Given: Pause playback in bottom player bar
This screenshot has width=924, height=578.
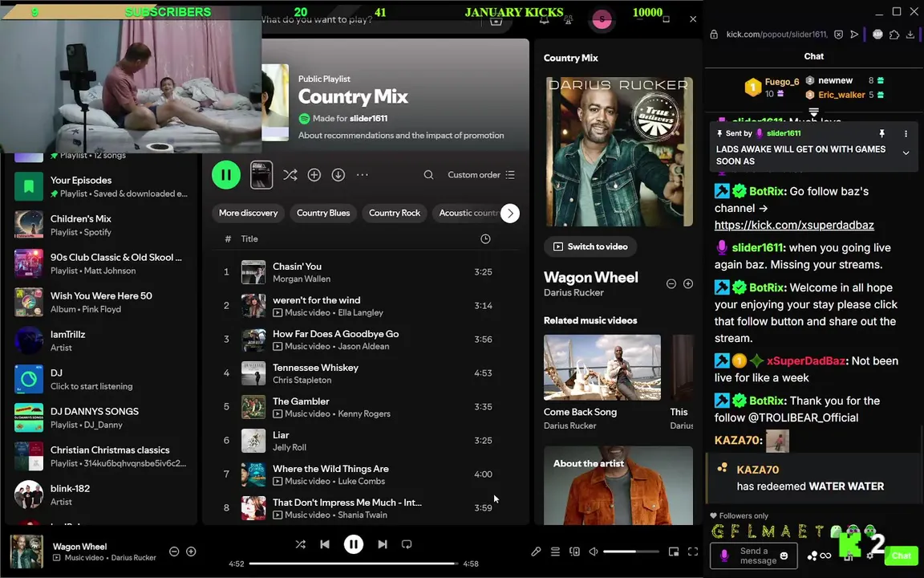Looking at the screenshot, I should point(354,543).
